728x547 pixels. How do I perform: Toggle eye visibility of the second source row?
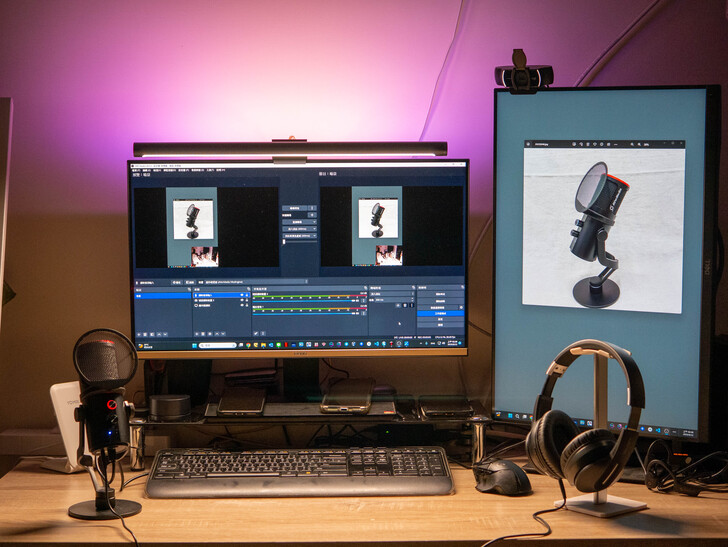click(242, 300)
